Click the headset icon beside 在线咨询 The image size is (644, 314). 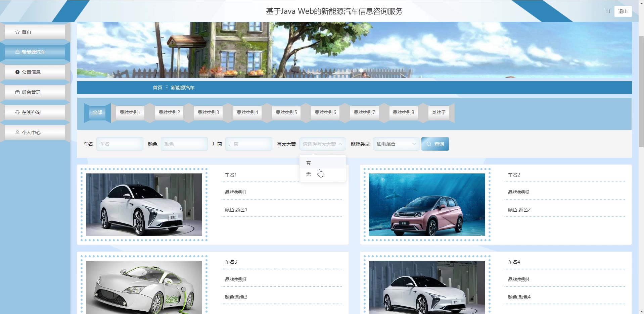(x=17, y=112)
